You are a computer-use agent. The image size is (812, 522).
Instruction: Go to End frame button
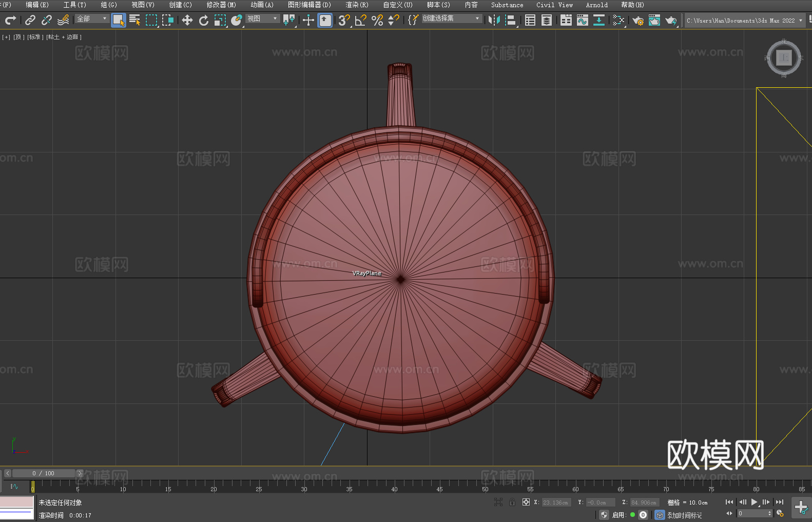[780, 502]
